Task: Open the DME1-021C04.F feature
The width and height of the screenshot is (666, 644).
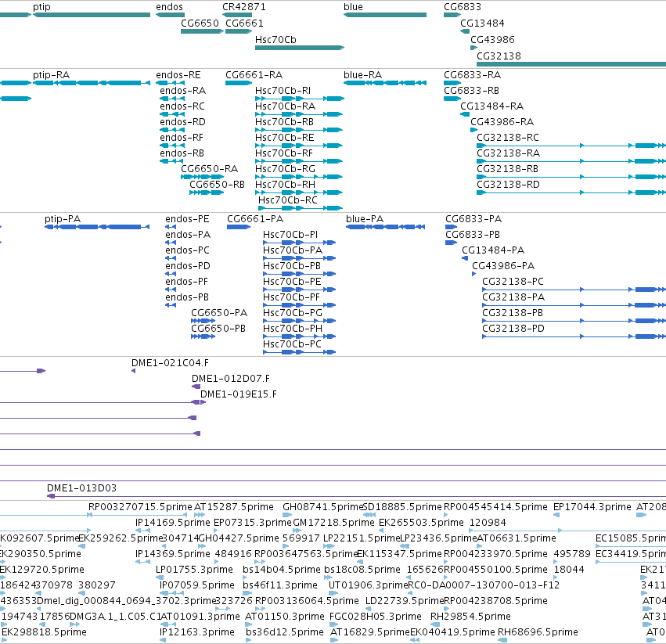Action: (133, 371)
